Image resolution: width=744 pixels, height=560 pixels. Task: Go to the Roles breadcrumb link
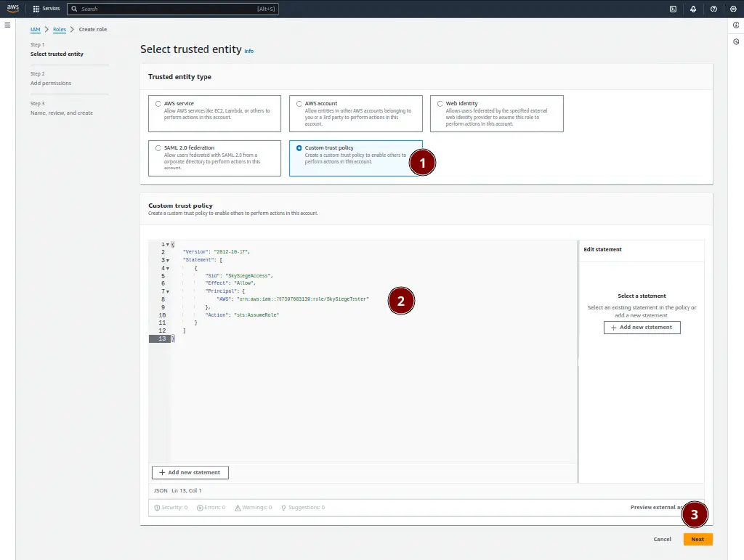point(60,29)
